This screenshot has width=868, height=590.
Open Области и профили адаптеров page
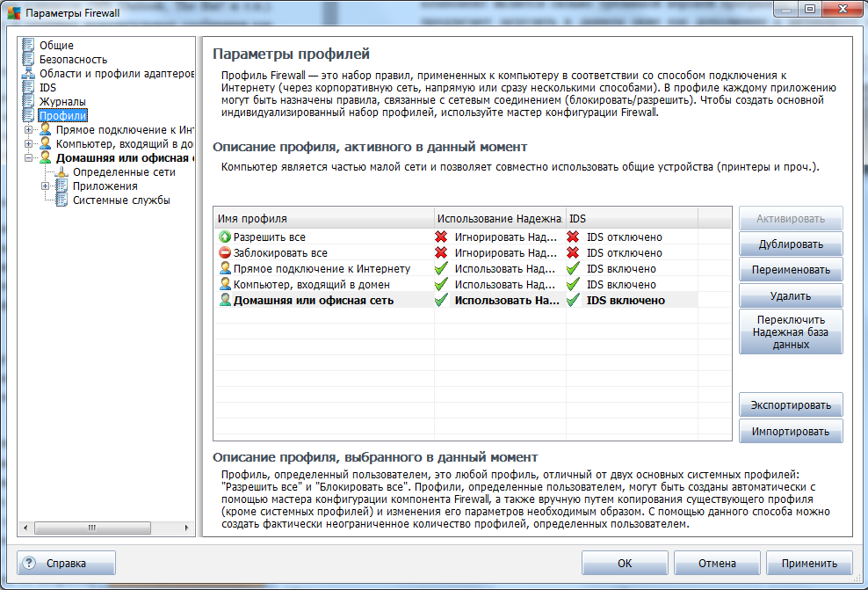(116, 73)
